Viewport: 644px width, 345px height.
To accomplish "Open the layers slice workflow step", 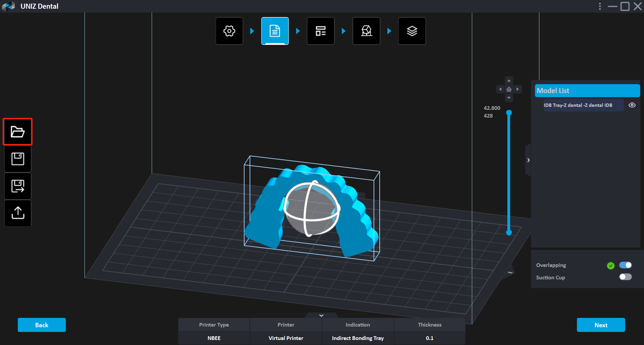I will coord(412,31).
